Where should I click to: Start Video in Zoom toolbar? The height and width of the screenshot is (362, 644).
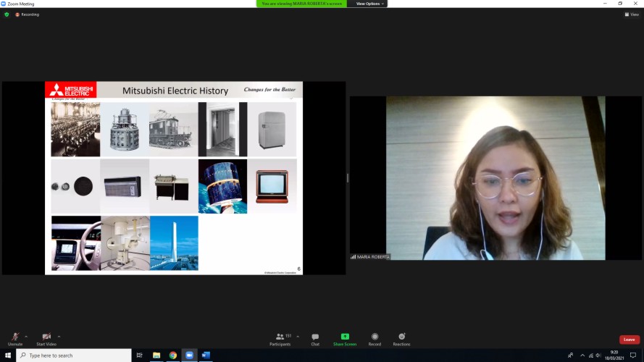(x=46, y=339)
